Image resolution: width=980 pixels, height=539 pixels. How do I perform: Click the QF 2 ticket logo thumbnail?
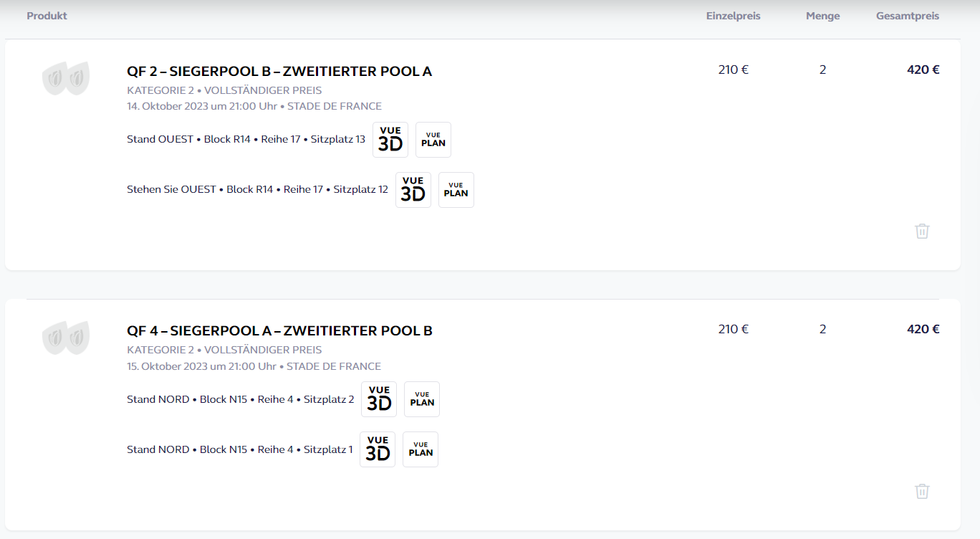tap(66, 77)
